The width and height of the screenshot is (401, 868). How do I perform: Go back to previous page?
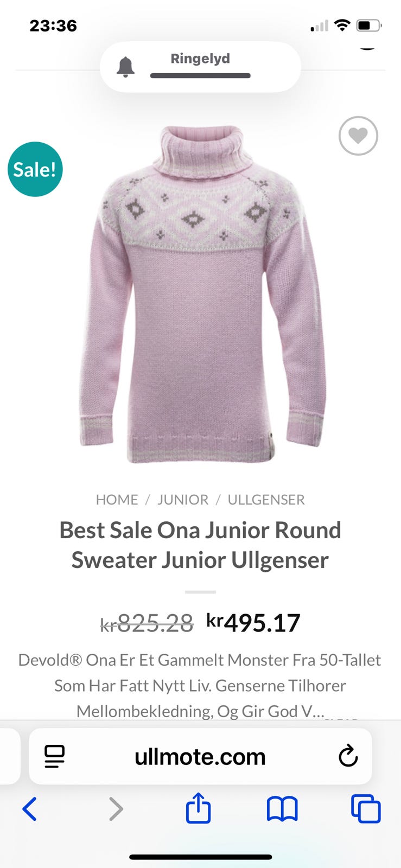coord(30,809)
